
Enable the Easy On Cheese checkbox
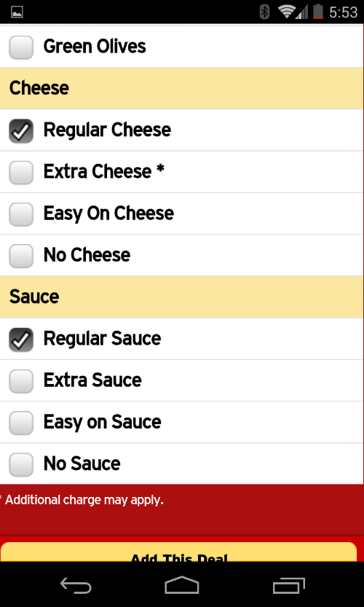(x=21, y=214)
